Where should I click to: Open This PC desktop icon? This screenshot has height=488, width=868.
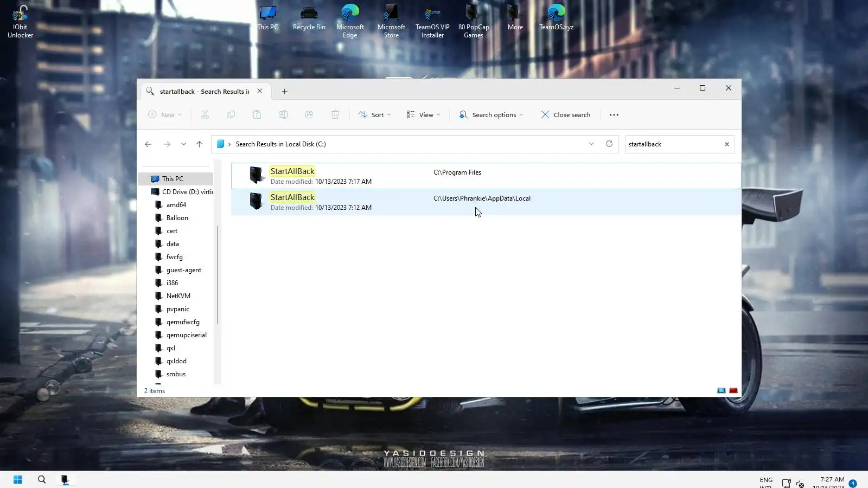(x=267, y=18)
